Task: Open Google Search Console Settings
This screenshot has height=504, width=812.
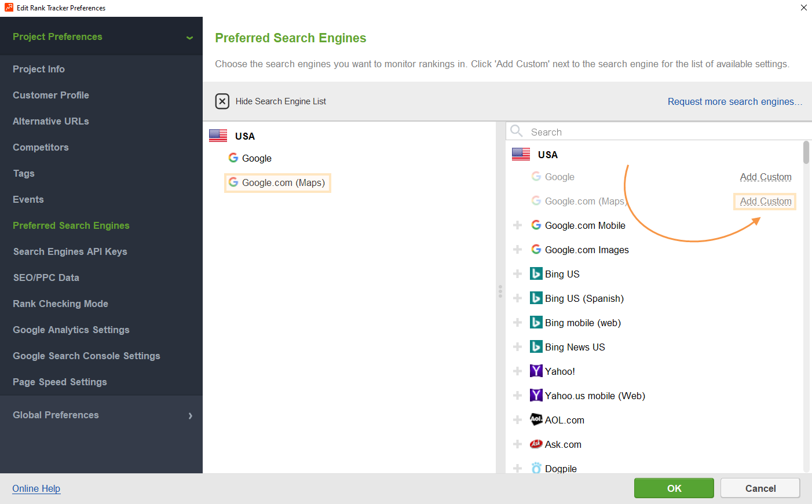Action: (x=86, y=356)
